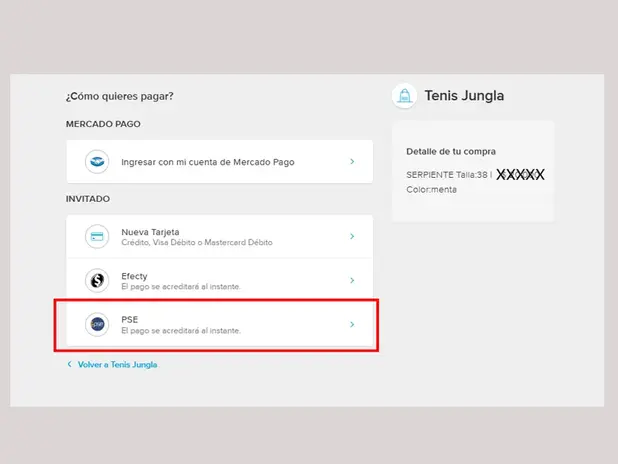Screen dimensions: 618x464
Task: Click the Nueva Tarjeta credit card icon
Action: click(97, 237)
